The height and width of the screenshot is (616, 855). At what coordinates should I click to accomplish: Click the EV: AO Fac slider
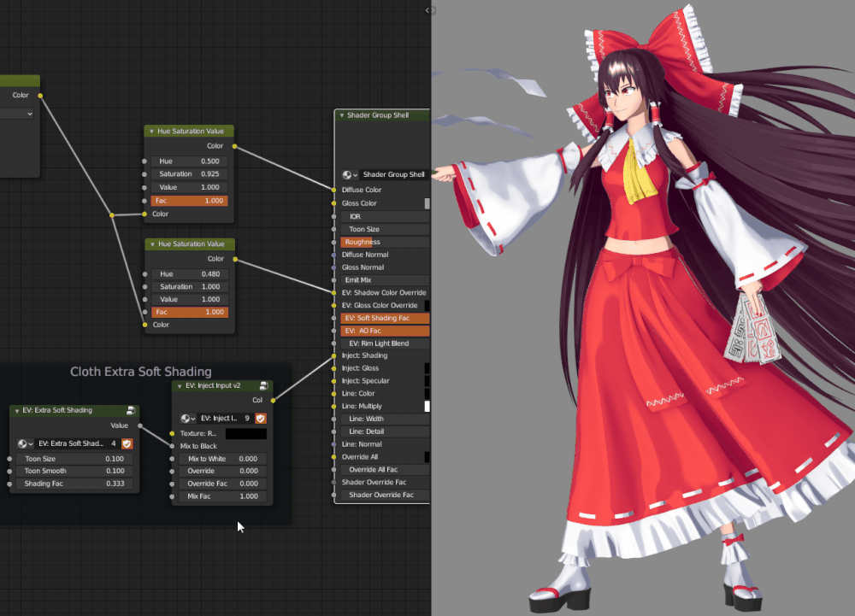[385, 331]
